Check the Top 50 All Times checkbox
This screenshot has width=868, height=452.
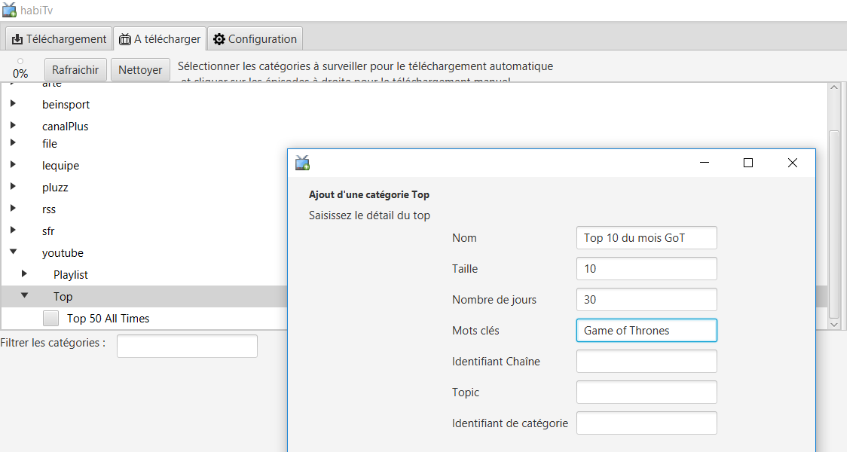tap(51, 319)
